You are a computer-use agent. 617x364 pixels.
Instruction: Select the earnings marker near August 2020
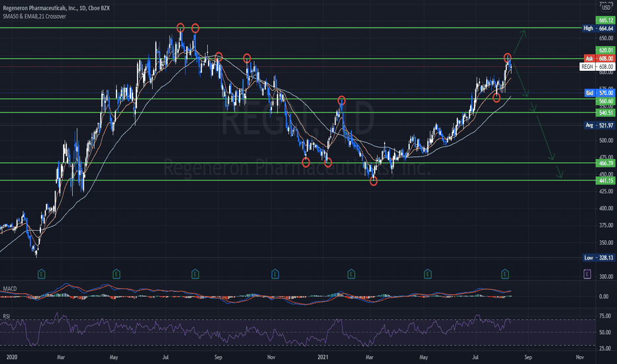[x=195, y=274]
